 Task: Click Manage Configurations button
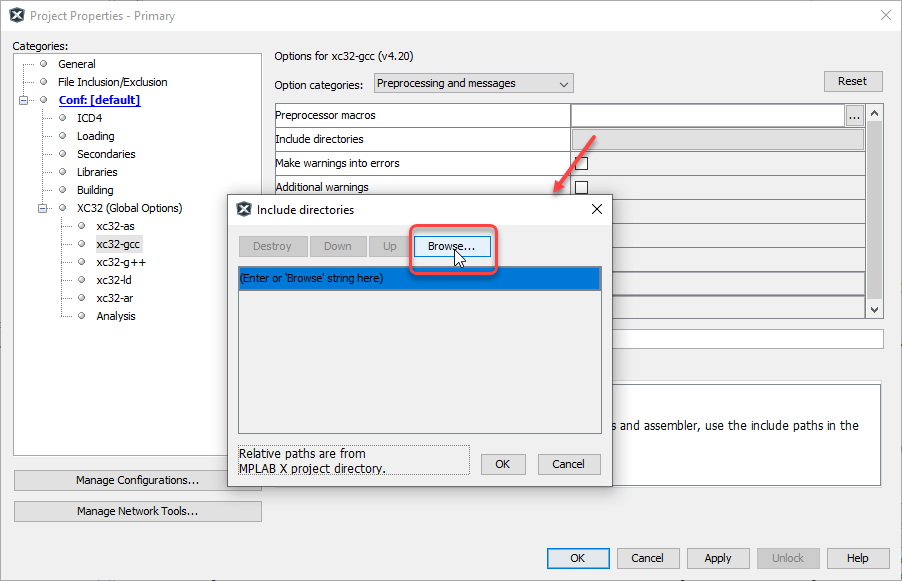point(137,480)
